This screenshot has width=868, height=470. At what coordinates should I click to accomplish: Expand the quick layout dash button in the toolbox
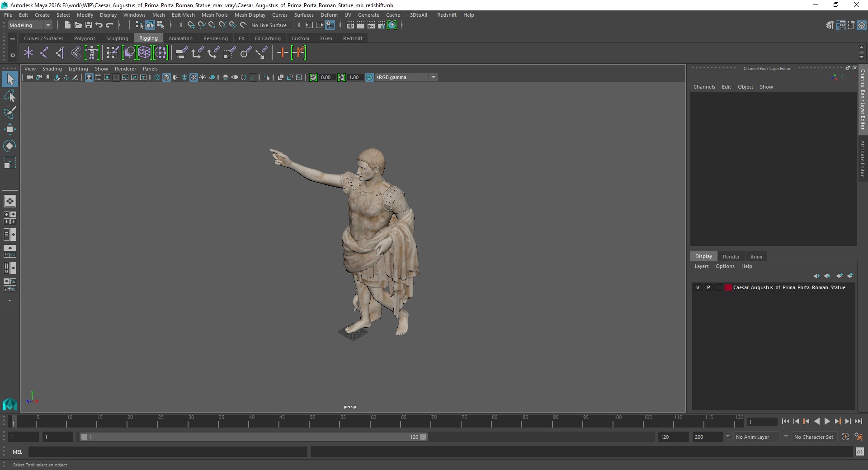pyautogui.click(x=9, y=301)
